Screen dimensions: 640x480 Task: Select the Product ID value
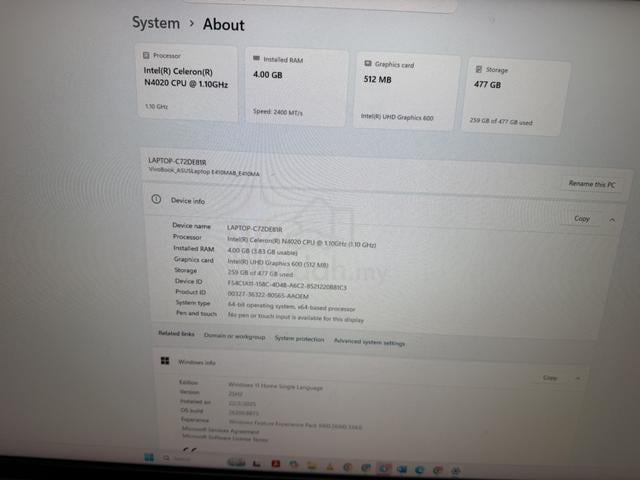[268, 295]
